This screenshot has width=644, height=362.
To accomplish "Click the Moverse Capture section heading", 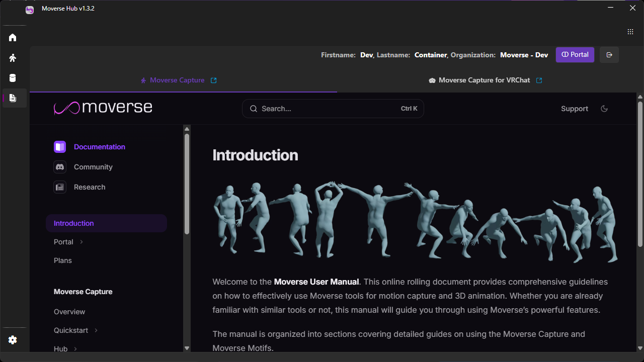I will click(83, 292).
